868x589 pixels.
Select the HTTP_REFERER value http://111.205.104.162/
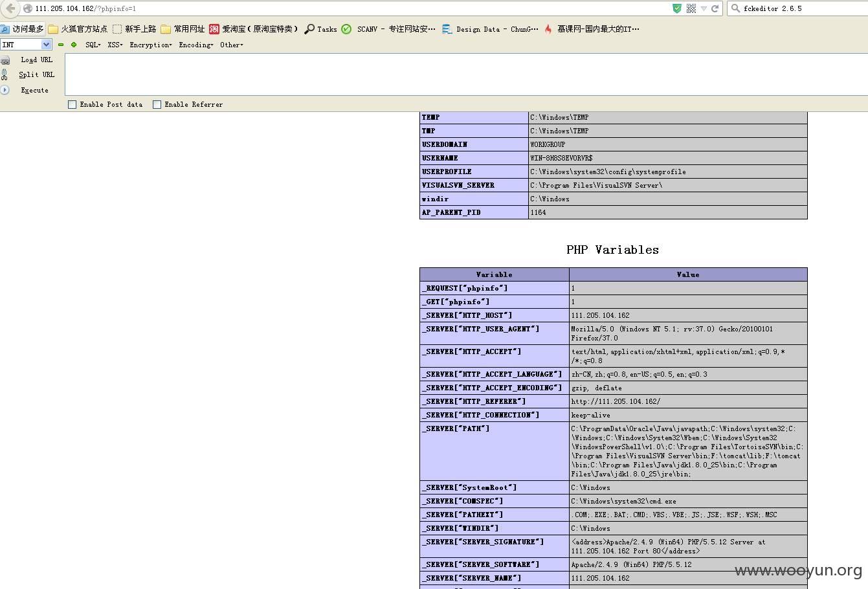pos(688,401)
